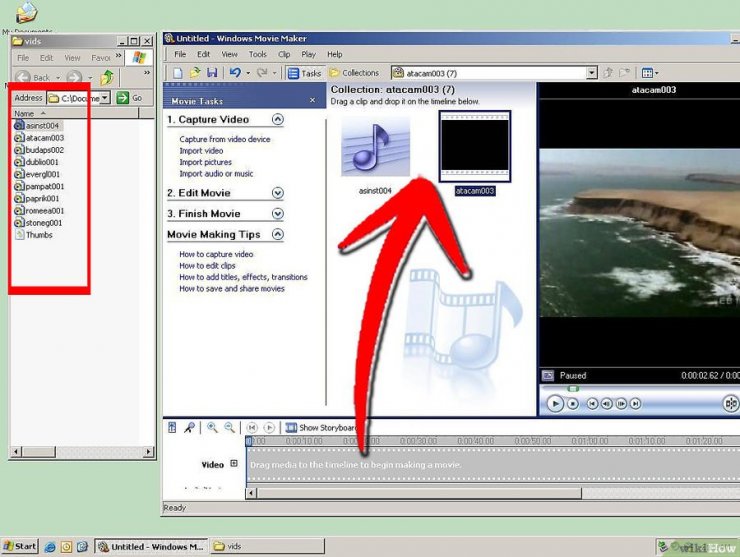Click the Windows Start button

[x=20, y=547]
